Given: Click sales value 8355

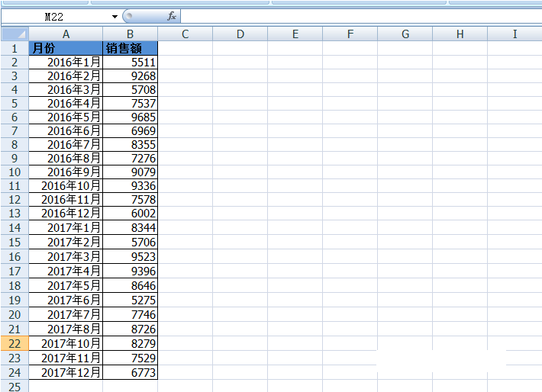Looking at the screenshot, I should [130, 144].
